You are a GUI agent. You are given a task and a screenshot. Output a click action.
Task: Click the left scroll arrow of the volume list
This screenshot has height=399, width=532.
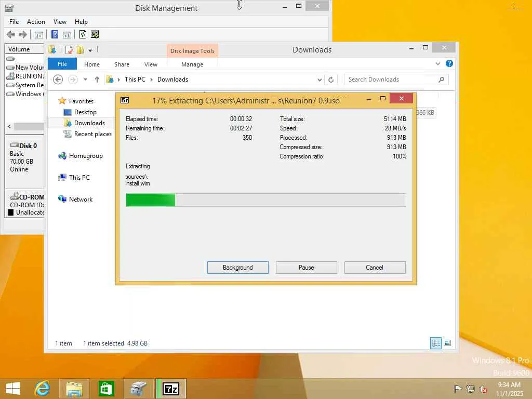[9, 126]
